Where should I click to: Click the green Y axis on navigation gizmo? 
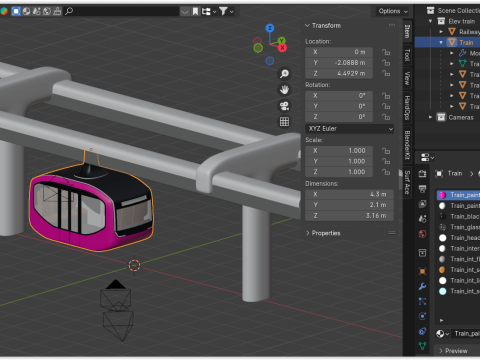(x=282, y=41)
